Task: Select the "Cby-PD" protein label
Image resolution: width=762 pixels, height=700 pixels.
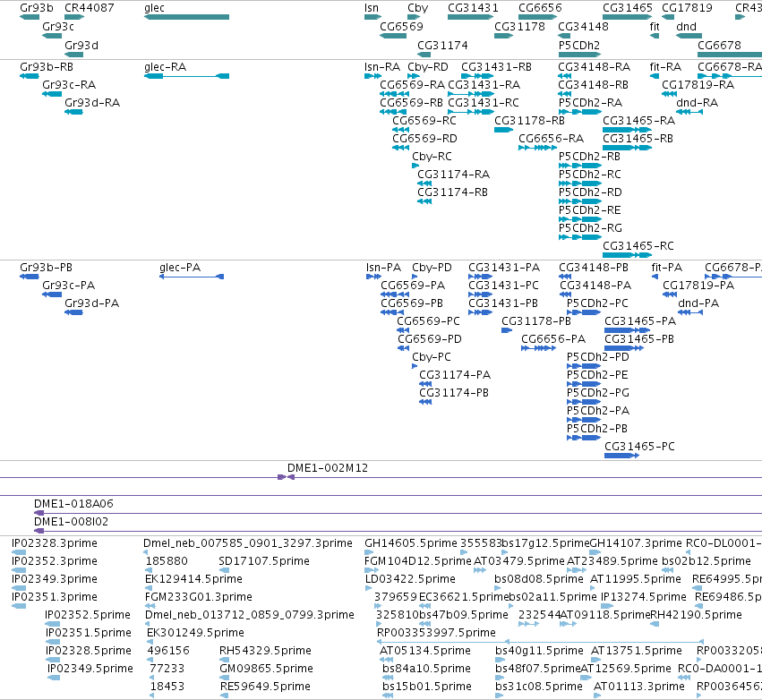Action: pyautogui.click(x=432, y=267)
